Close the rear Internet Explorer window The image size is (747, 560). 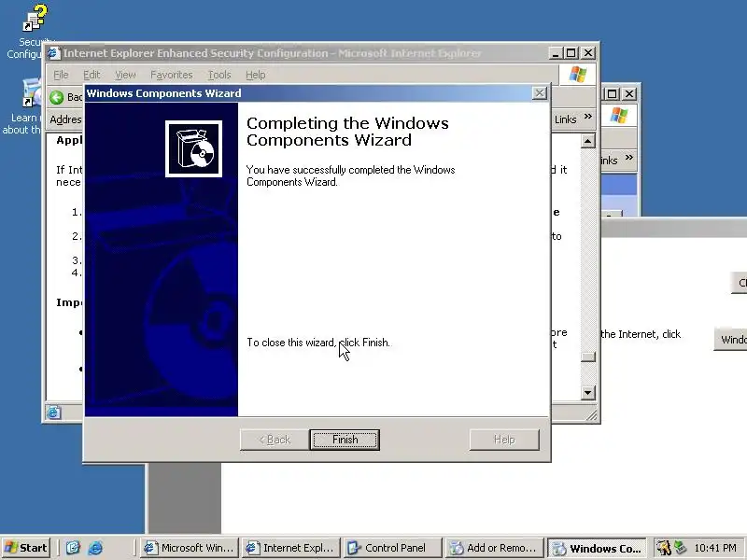pyautogui.click(x=629, y=94)
